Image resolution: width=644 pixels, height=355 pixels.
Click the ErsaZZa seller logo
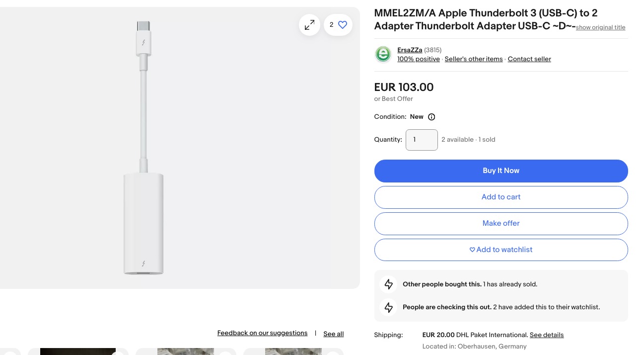pyautogui.click(x=383, y=54)
